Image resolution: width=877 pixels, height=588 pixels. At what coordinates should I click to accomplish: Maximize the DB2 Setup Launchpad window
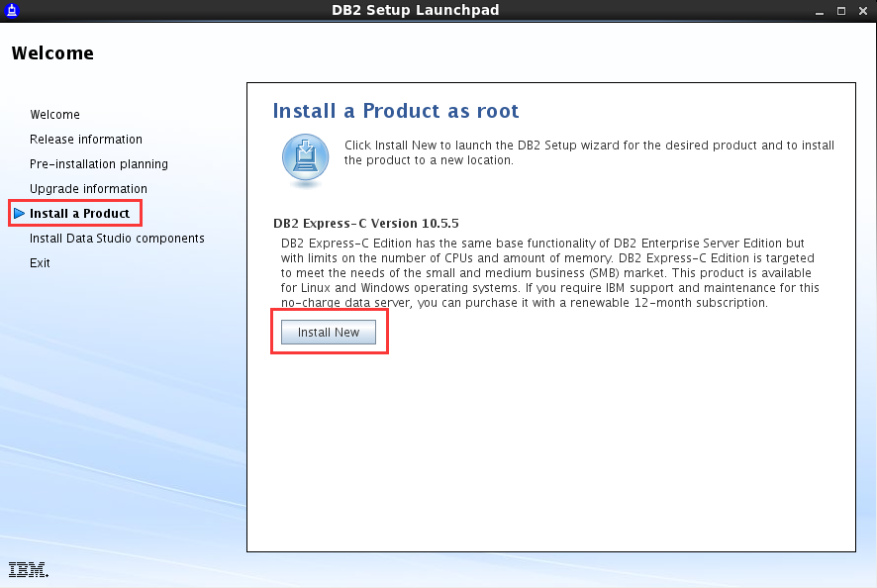(x=840, y=11)
